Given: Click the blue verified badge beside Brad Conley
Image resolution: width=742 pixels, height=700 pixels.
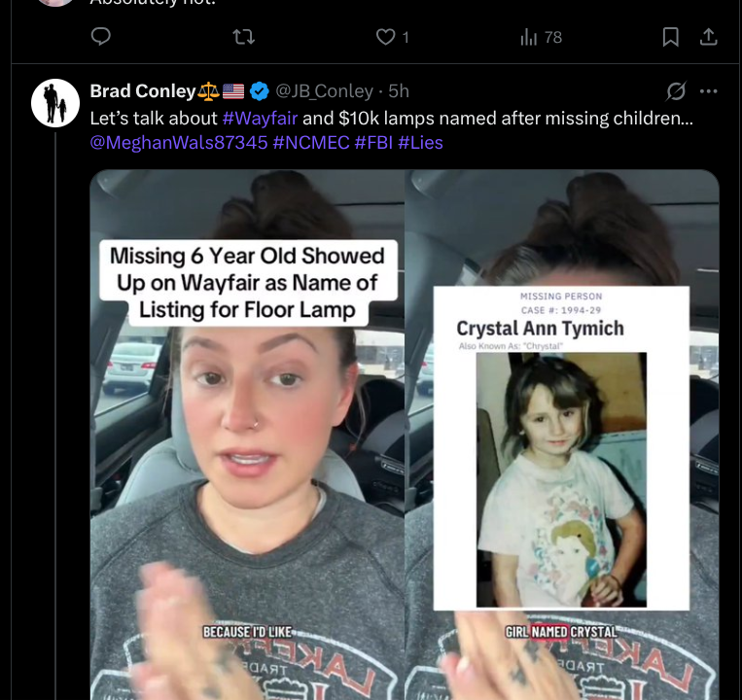Looking at the screenshot, I should pos(260,91).
